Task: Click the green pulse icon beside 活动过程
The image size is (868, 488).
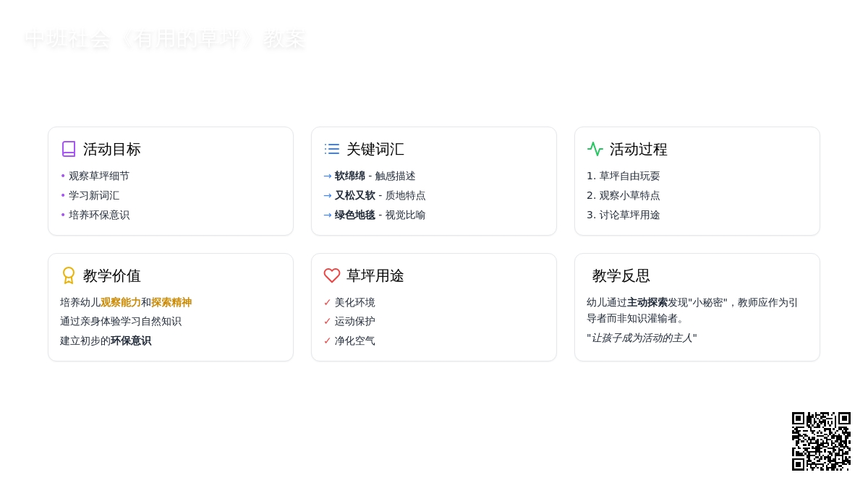Action: 595,149
